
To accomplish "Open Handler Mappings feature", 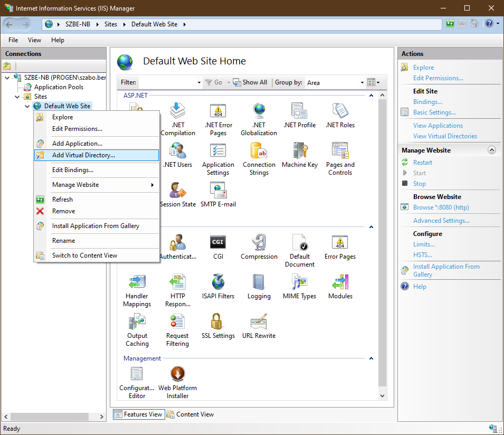I will point(137,290).
